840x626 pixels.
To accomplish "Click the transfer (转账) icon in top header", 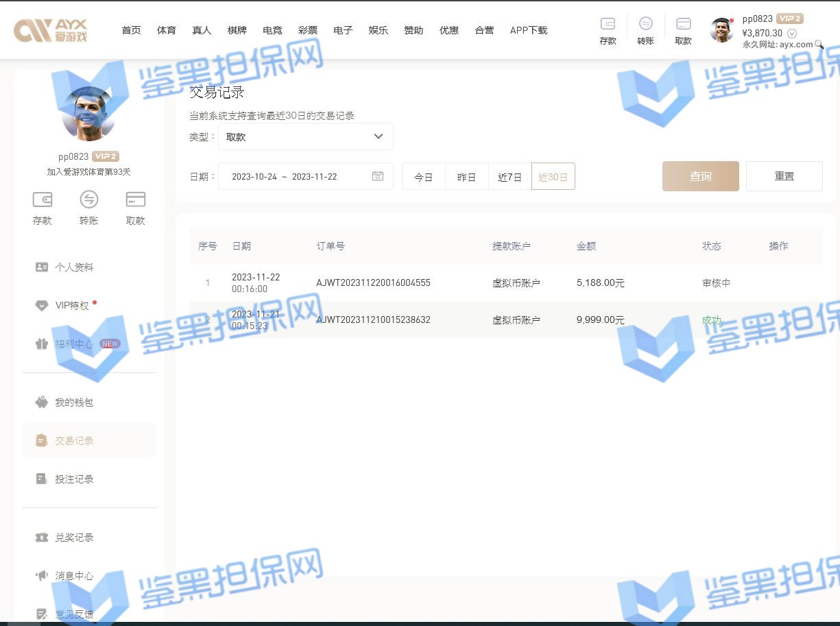I will click(x=645, y=25).
